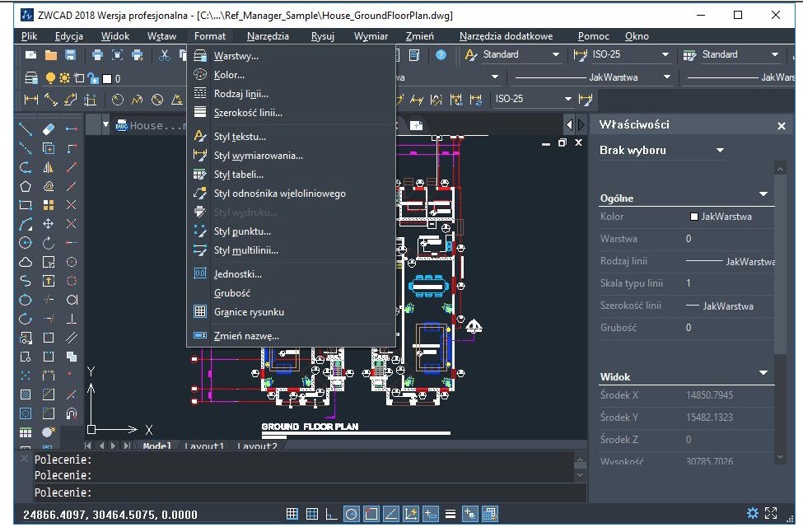Select the Eraser tool in left toolbox

(48, 129)
